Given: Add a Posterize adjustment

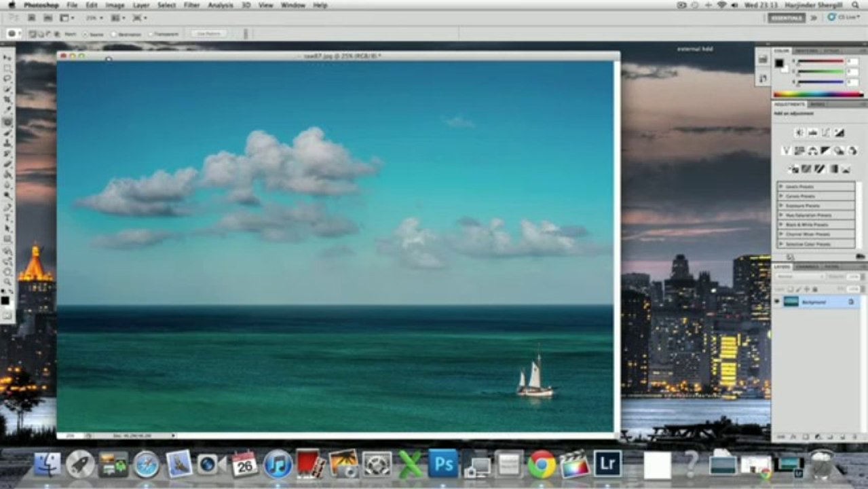Looking at the screenshot, I should coord(806,168).
